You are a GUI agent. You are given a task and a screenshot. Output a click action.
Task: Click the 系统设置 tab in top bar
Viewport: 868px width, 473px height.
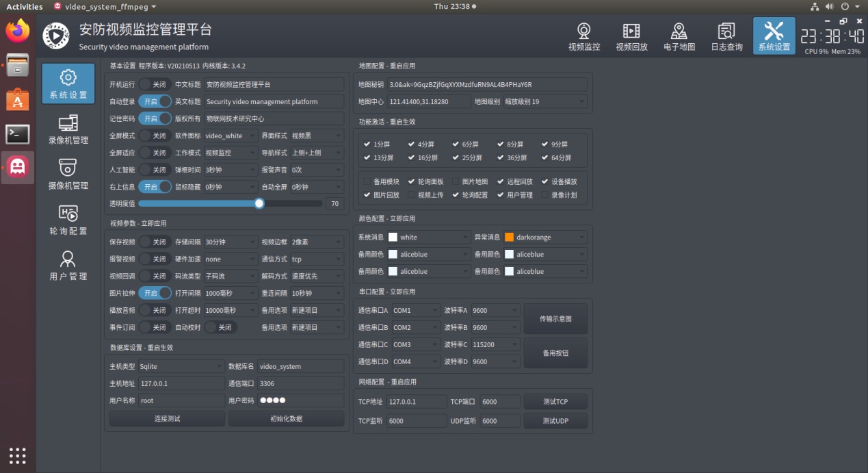pos(774,37)
